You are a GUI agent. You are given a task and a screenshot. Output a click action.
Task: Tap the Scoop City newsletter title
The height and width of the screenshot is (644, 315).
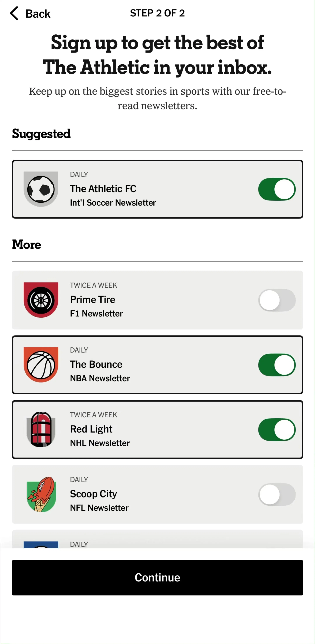click(x=93, y=494)
